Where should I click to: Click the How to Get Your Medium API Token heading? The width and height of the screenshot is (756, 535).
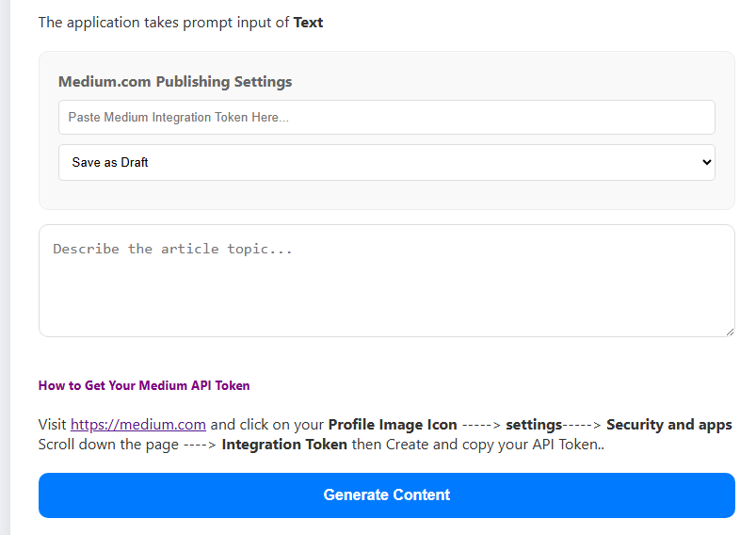tap(144, 385)
